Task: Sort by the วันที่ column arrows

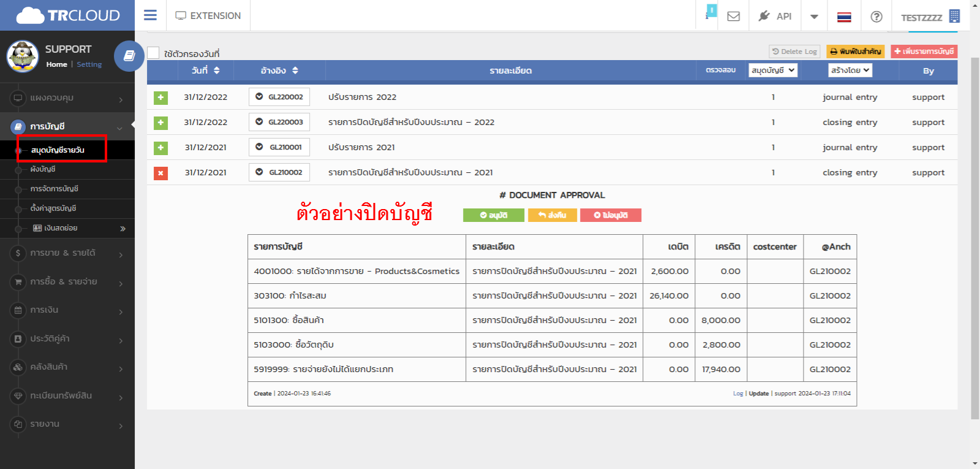Action: tap(217, 71)
